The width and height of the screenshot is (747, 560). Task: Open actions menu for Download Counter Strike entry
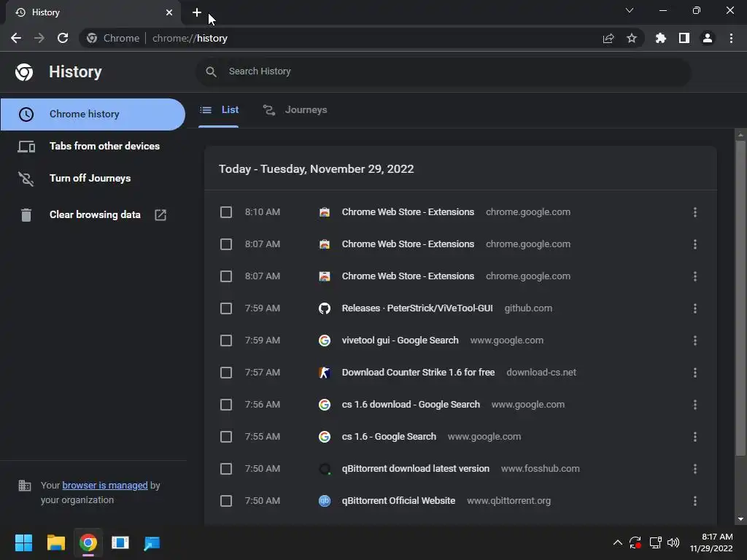(x=695, y=373)
